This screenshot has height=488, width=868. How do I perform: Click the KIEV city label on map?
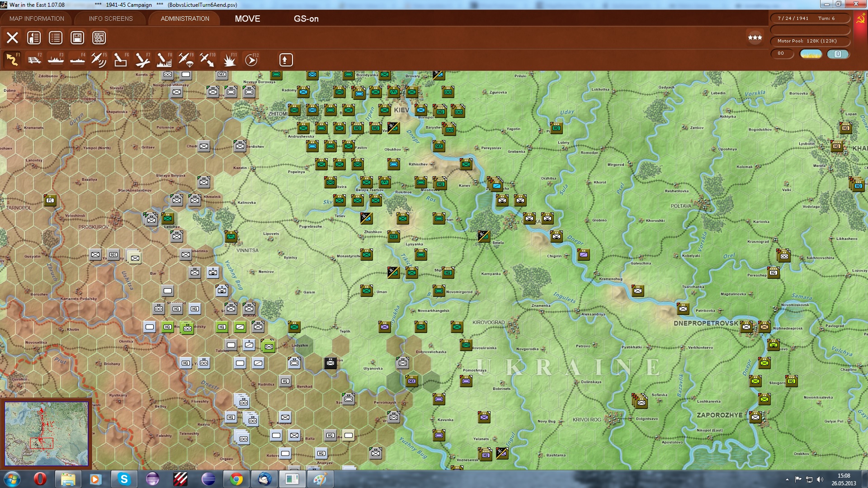[401, 110]
